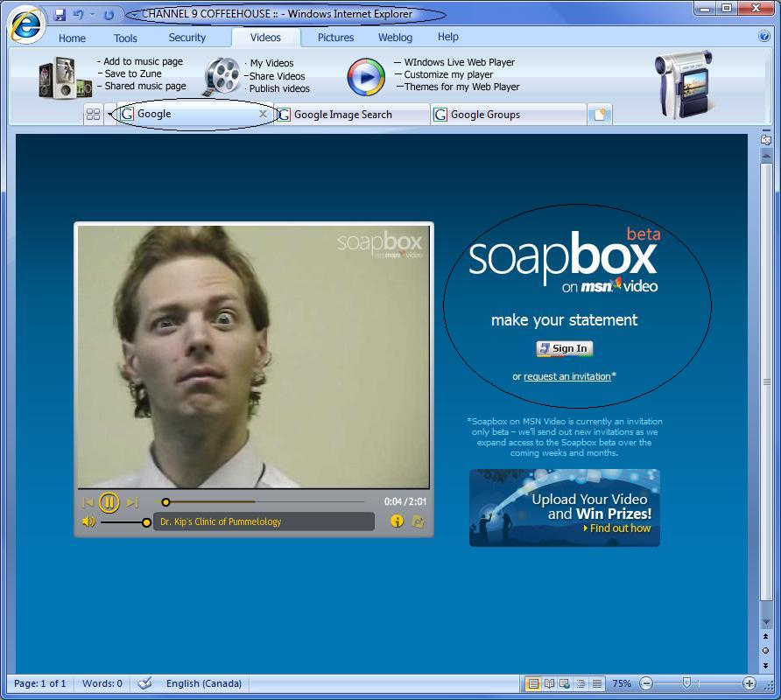Click Shared music page
Screen dimensions: 781x700
click(x=145, y=86)
